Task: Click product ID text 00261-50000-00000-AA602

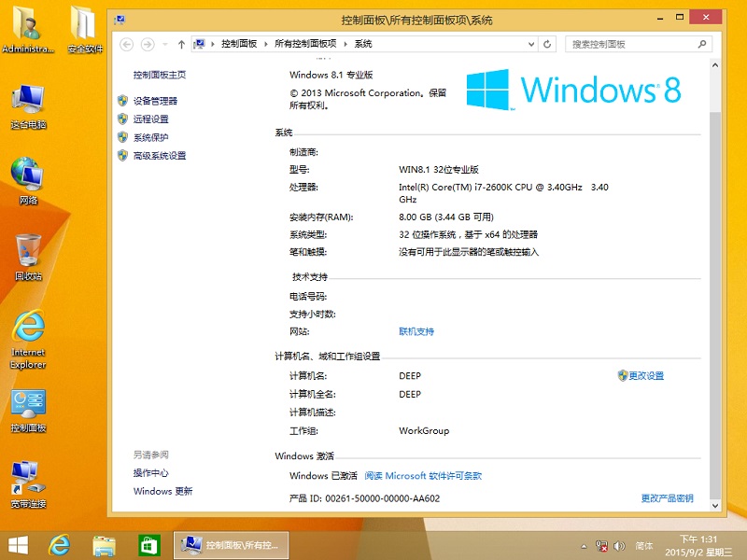Action: [x=383, y=498]
